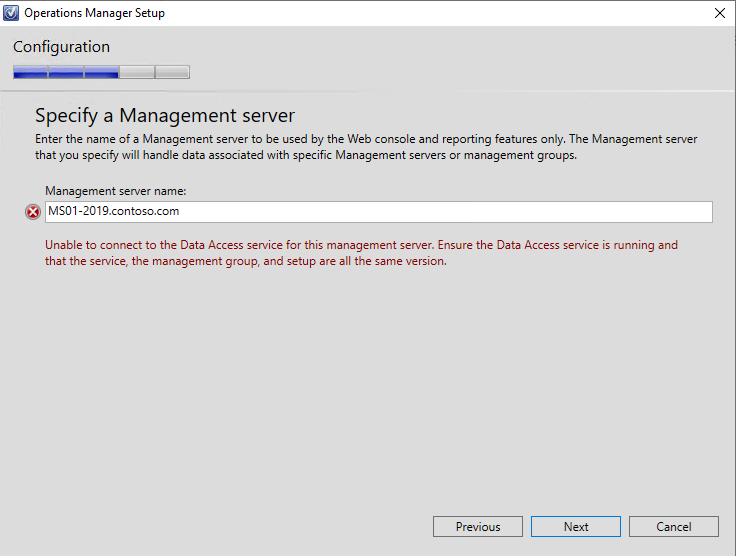Viewport: 736px width, 556px height.
Task: Click the first filled progress bar segment
Action: pyautogui.click(x=31, y=72)
